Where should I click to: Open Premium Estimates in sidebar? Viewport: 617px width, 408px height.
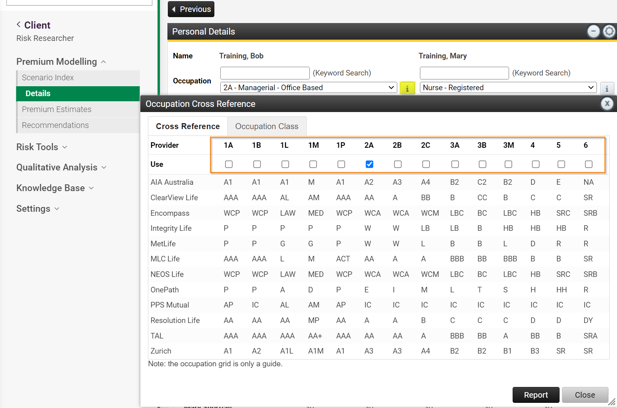56,109
